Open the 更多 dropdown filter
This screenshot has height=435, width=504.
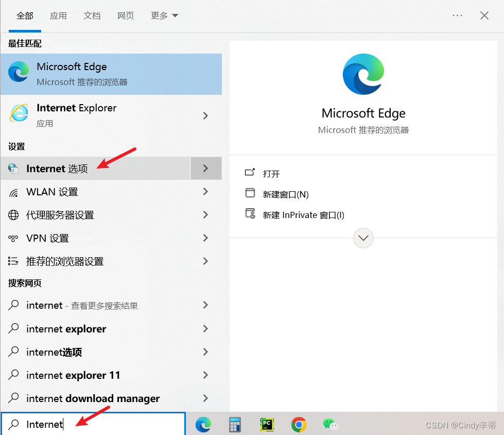click(164, 15)
